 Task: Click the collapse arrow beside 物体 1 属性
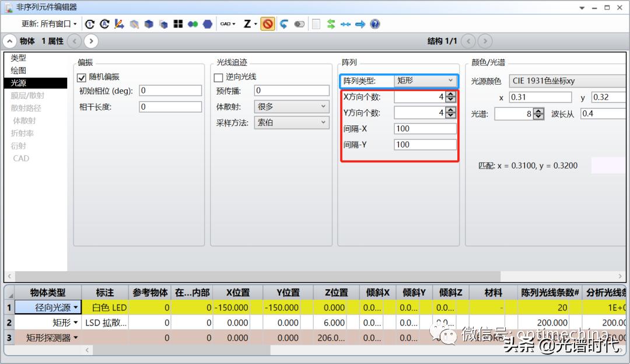pyautogui.click(x=9, y=41)
